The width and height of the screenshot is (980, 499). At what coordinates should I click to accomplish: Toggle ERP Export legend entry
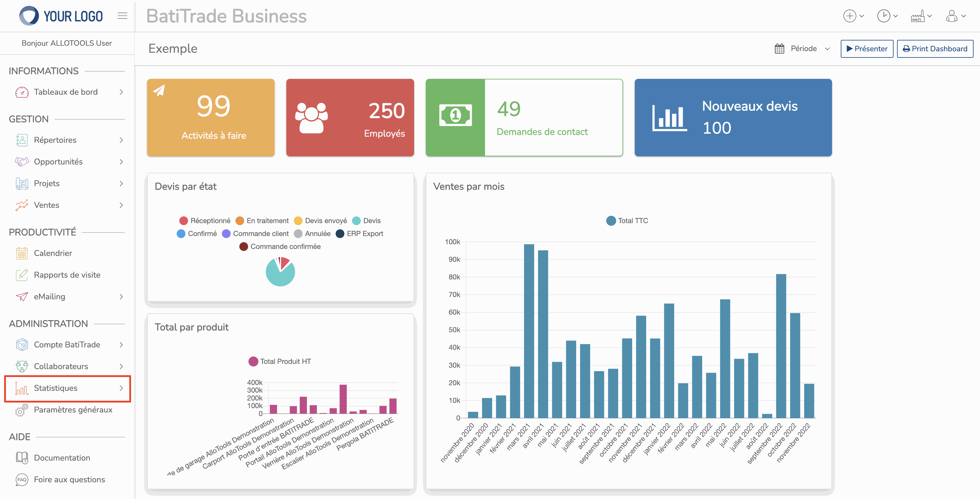point(359,234)
